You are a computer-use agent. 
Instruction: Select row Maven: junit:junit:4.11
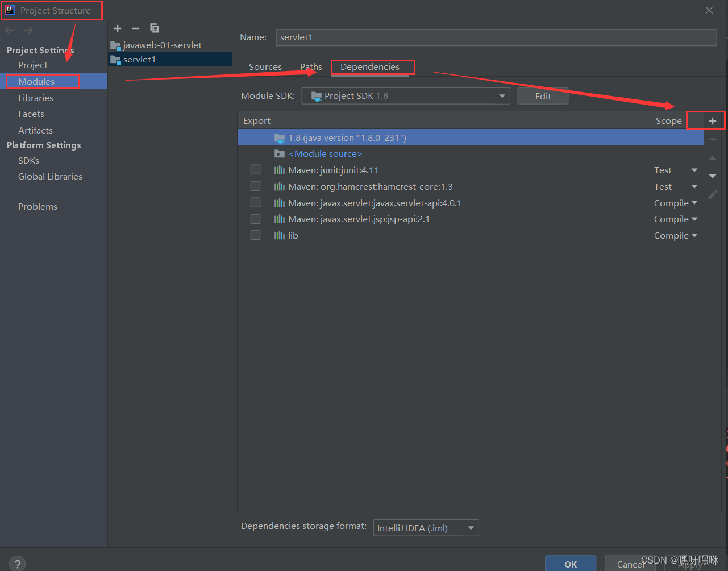click(x=471, y=170)
